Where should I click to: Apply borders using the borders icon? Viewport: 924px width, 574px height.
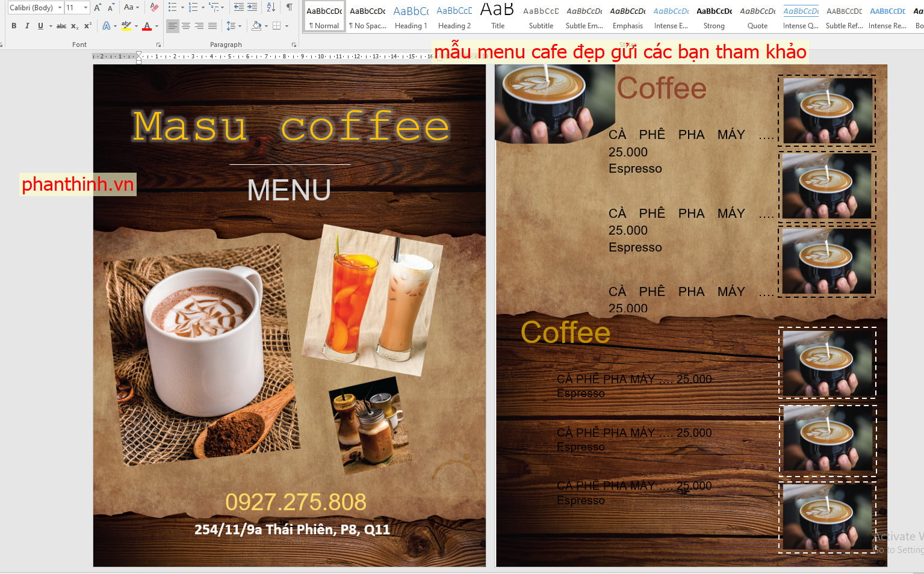tap(277, 26)
